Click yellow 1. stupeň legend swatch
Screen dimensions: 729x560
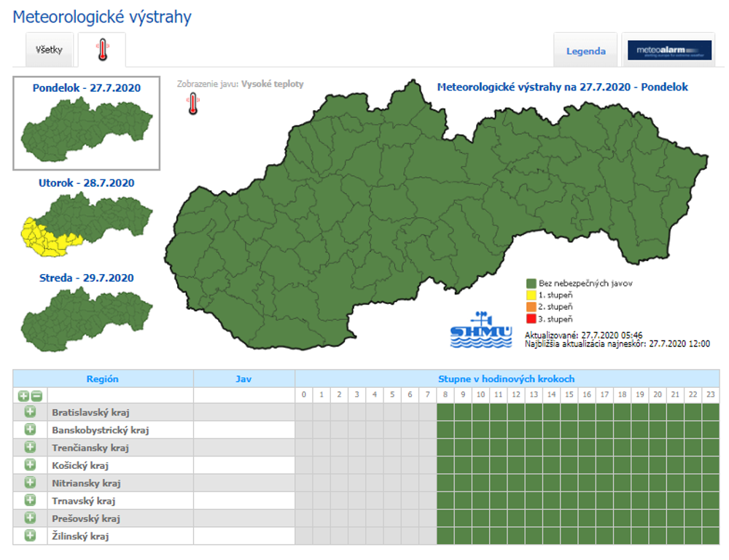click(531, 295)
